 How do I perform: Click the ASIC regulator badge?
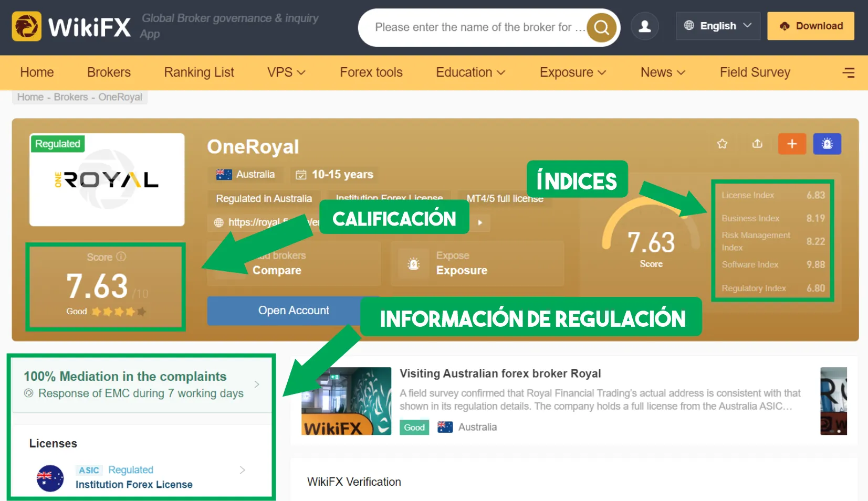pos(89,470)
